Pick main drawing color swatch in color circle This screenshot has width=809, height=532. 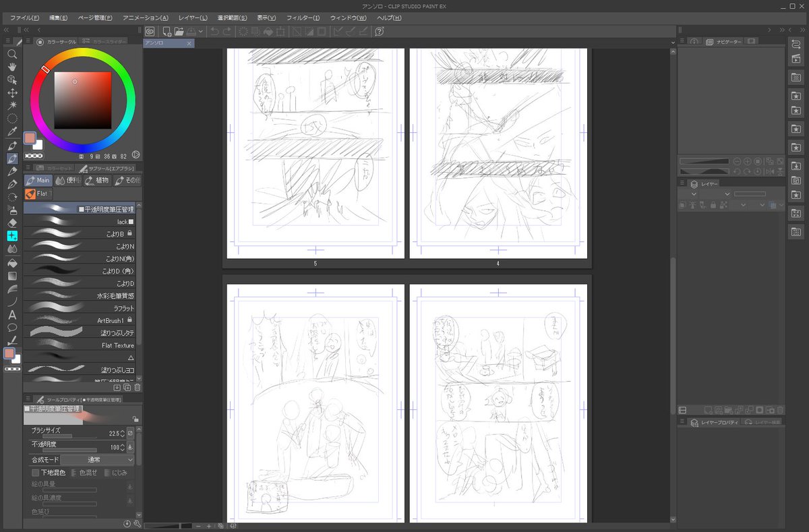click(x=30, y=138)
